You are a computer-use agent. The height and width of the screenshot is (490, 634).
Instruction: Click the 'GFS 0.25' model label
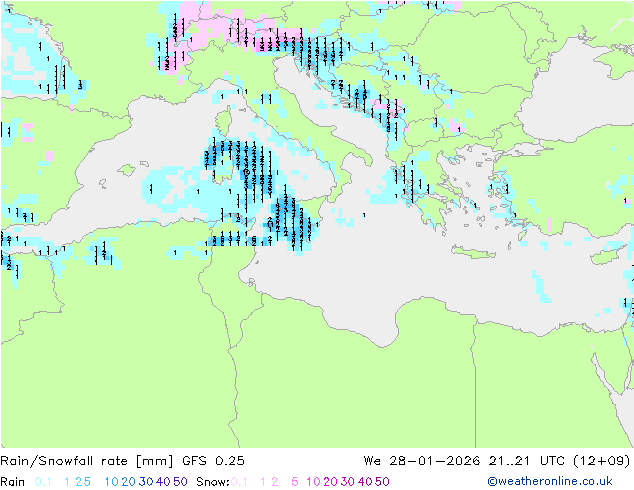pyautogui.click(x=213, y=461)
